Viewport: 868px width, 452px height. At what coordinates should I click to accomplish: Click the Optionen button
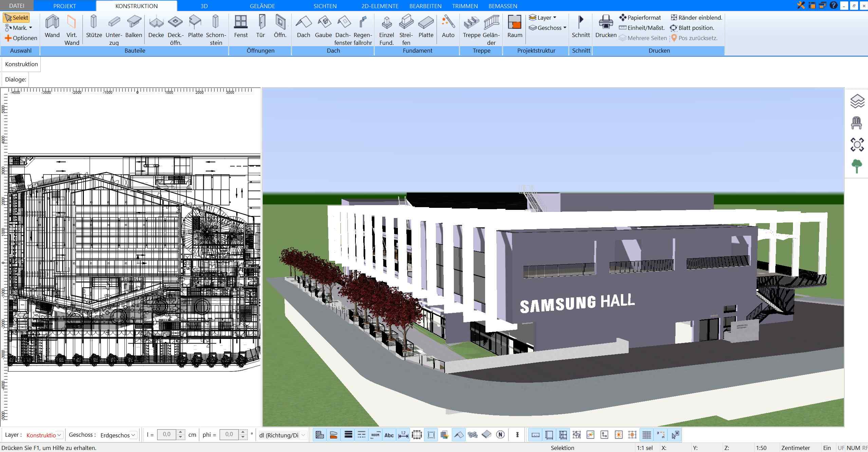click(x=21, y=38)
